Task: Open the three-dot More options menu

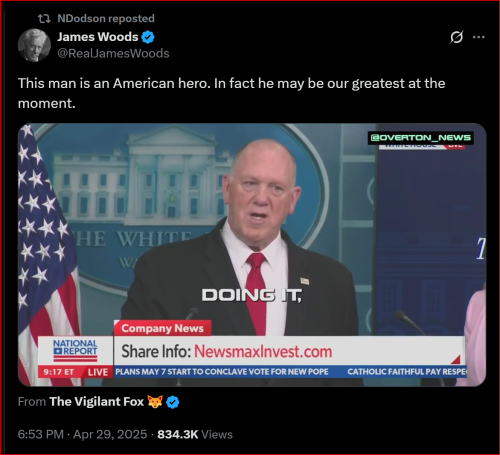Action: (x=479, y=37)
